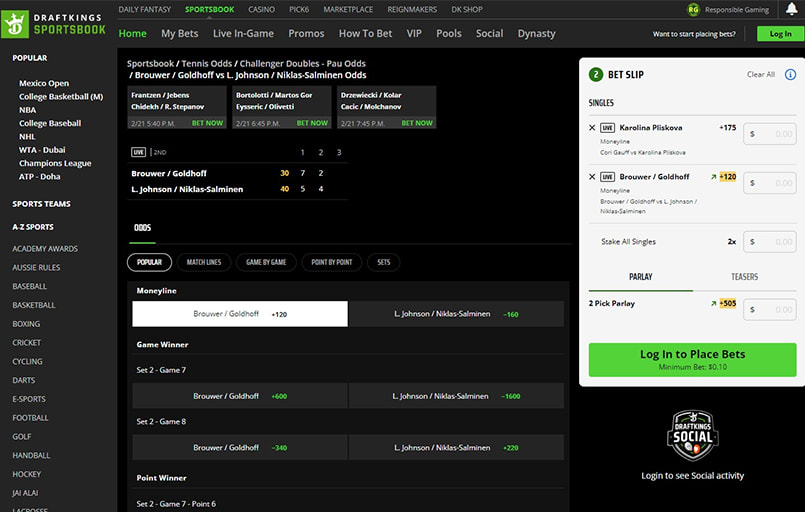Click the green bet count badge in Bet Slip
The image size is (805, 512).
pos(596,74)
